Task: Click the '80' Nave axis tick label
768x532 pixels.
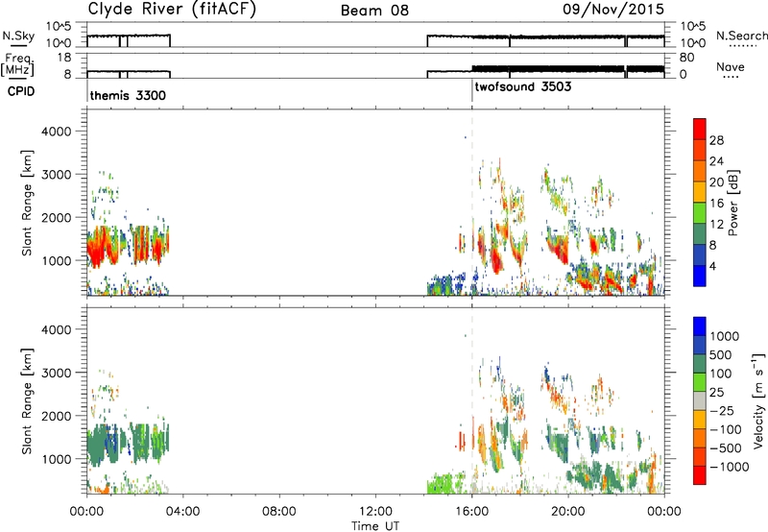Action: point(686,58)
